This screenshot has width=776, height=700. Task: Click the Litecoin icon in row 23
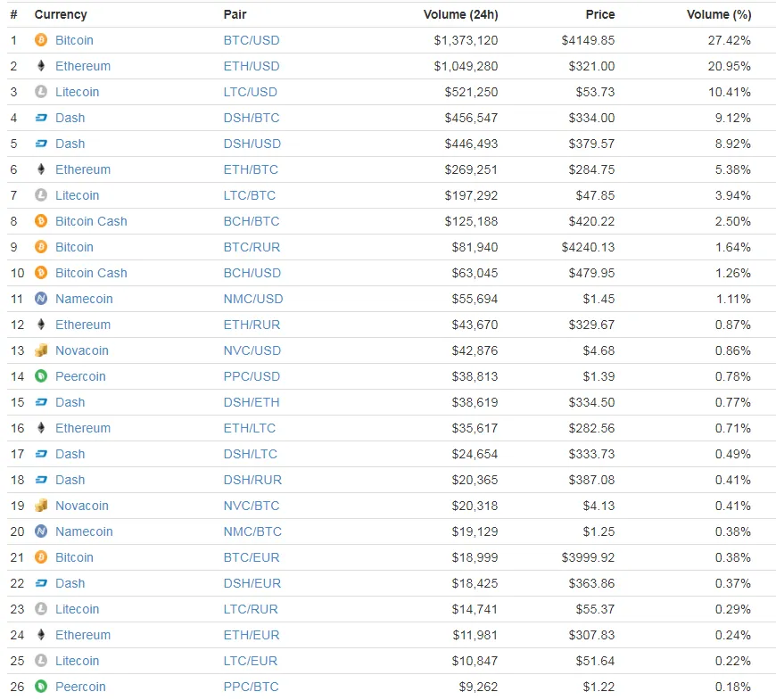click(x=41, y=609)
